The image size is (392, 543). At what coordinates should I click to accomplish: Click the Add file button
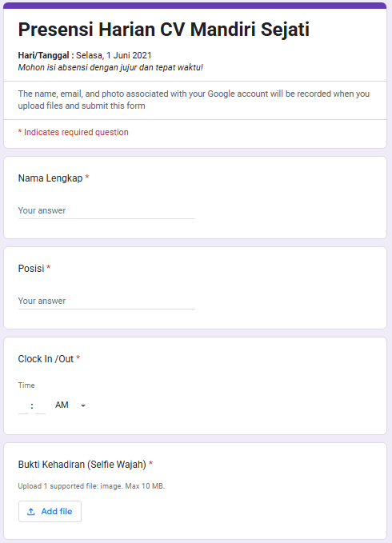50,512
